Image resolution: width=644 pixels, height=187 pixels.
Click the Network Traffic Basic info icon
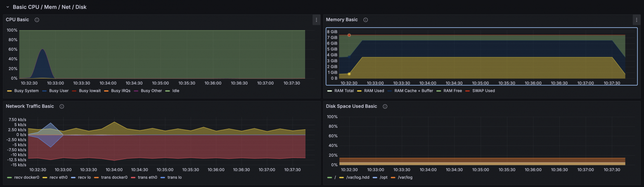coord(62,106)
